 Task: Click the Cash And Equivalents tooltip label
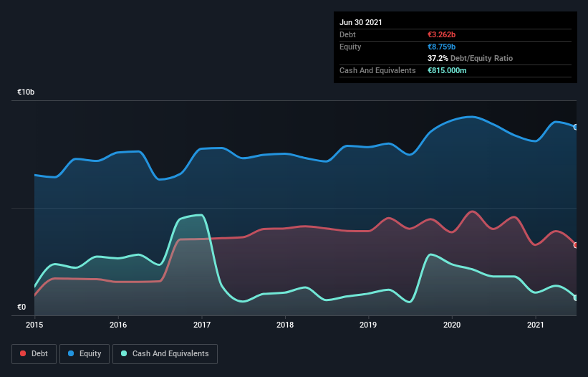pos(377,70)
